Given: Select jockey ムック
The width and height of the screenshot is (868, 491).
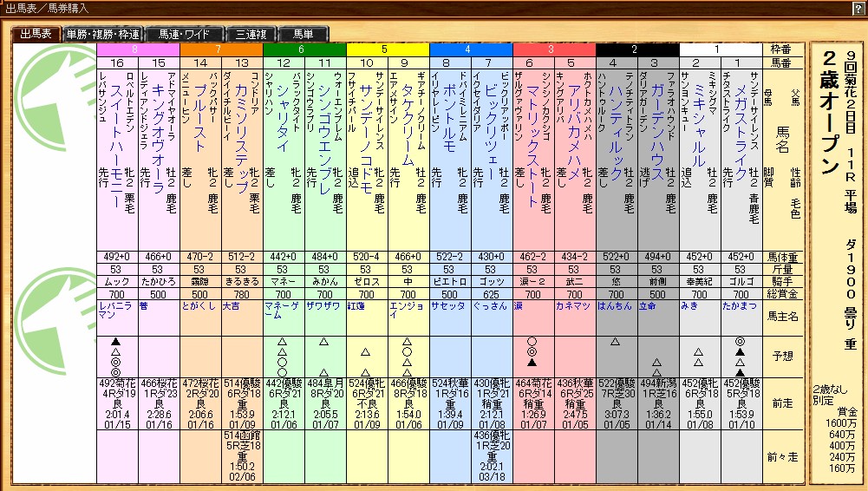Looking at the screenshot, I should tap(117, 282).
